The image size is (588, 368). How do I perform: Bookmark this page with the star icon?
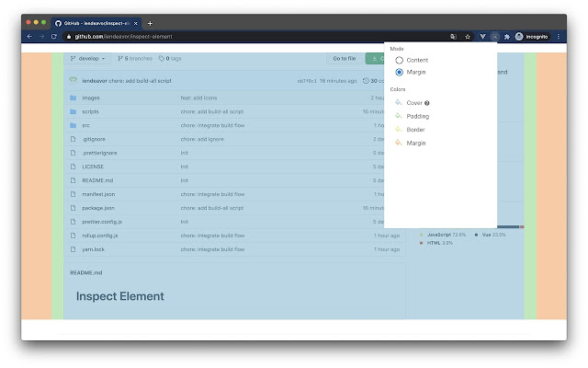468,36
